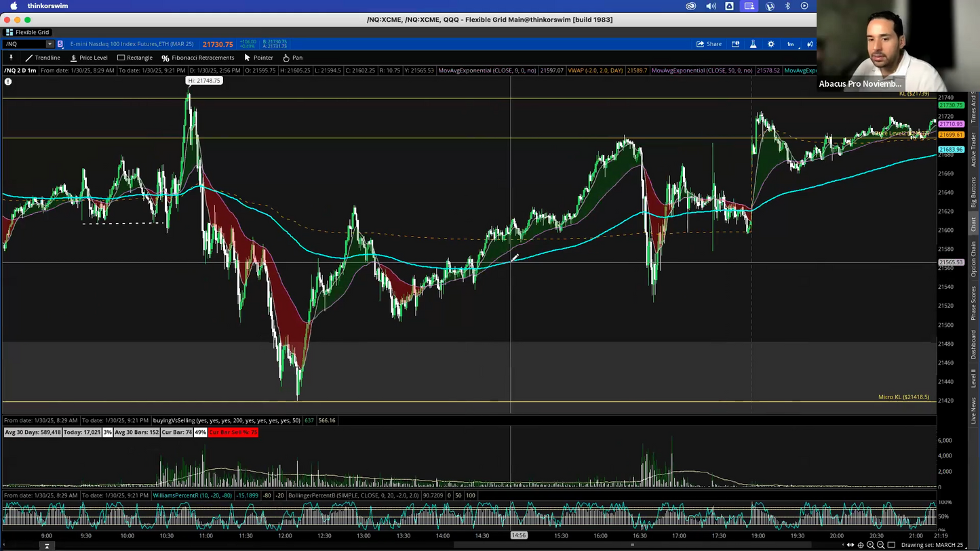The image size is (980, 551).
Task: Click the zoom out magnifier icon
Action: coord(880,545)
